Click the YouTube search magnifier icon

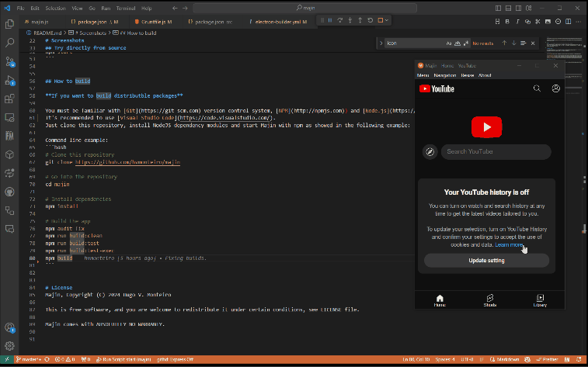pos(537,88)
